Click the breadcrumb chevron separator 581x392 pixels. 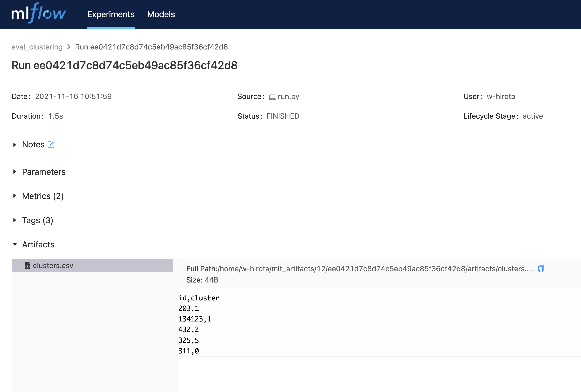click(69, 47)
